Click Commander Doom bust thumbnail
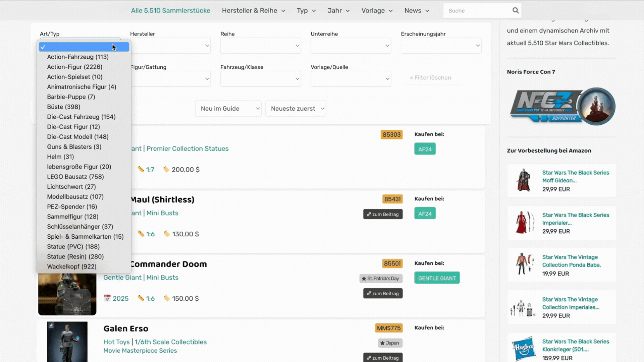The image size is (644, 362). [x=67, y=294]
